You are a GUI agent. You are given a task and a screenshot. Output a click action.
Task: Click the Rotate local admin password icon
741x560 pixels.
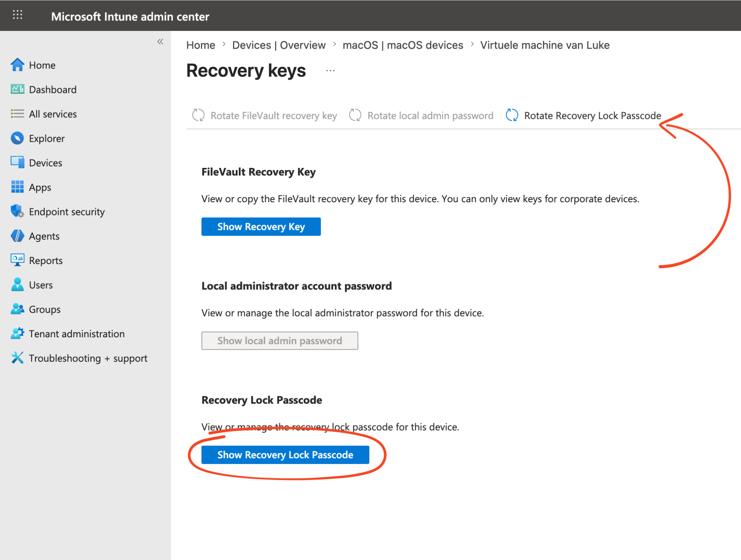pos(355,115)
